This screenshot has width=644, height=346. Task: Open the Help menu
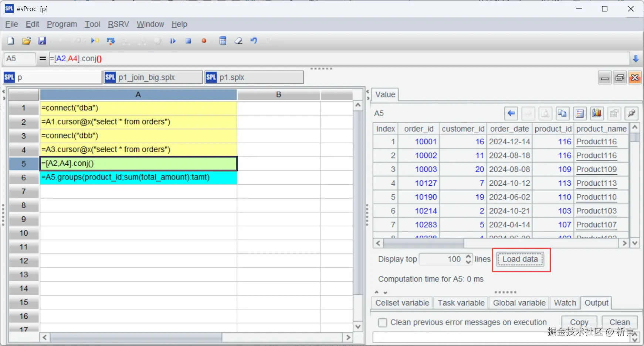[x=179, y=24]
